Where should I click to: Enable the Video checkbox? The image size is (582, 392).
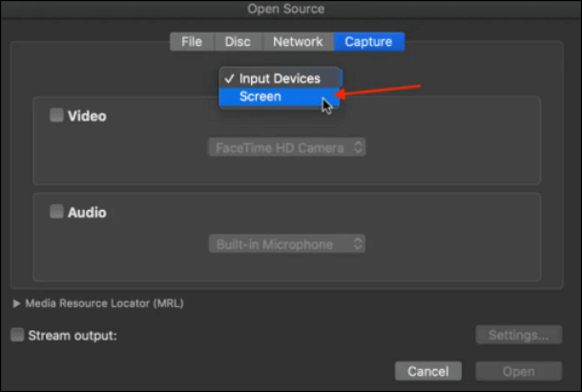[57, 115]
